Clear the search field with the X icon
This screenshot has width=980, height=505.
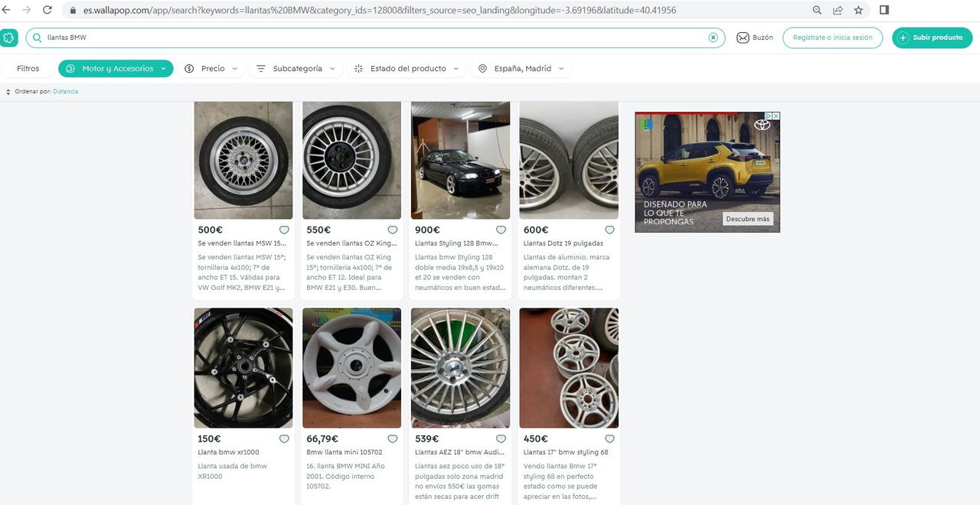713,37
